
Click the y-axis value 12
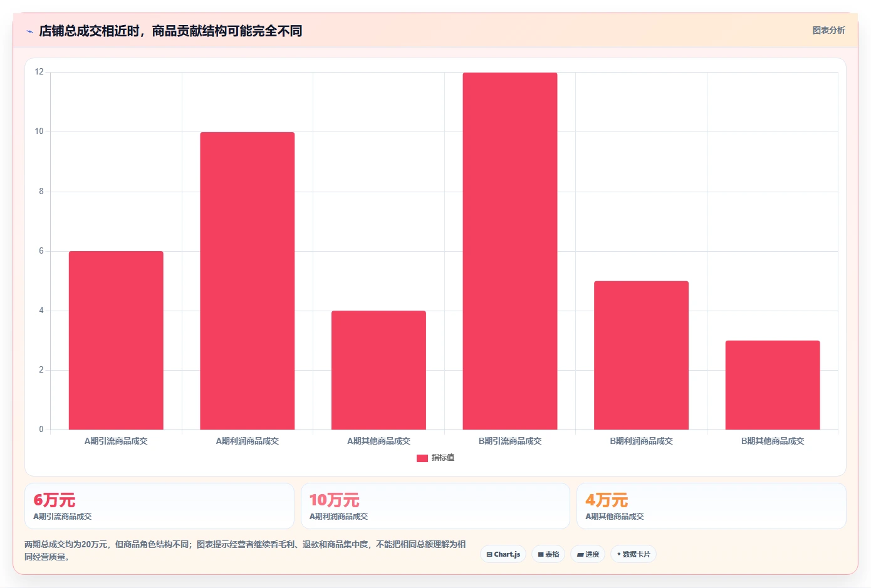(x=39, y=72)
